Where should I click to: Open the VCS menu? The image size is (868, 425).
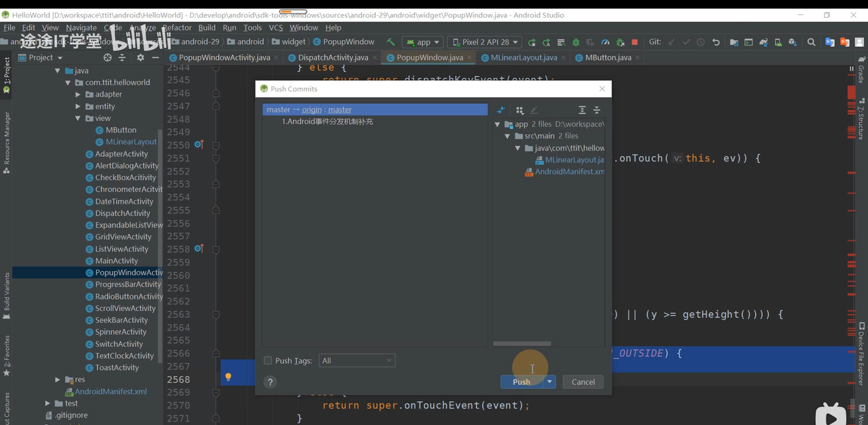(x=275, y=28)
